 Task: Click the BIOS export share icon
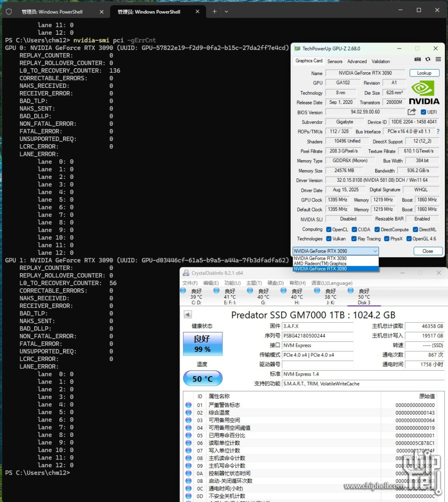pos(412,112)
